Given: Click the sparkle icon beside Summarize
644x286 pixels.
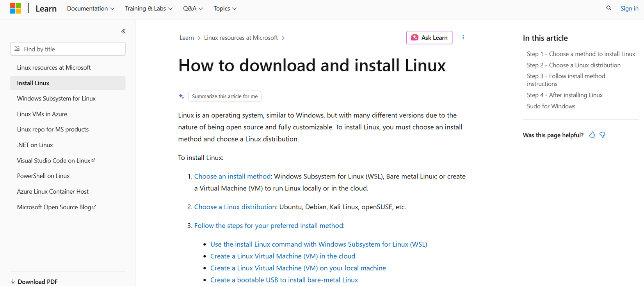Looking at the screenshot, I should click(181, 96).
